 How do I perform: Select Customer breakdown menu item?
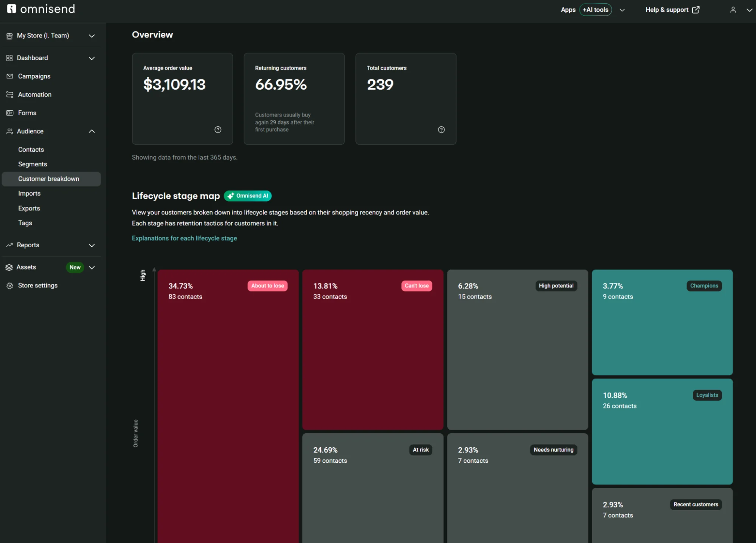[51, 179]
